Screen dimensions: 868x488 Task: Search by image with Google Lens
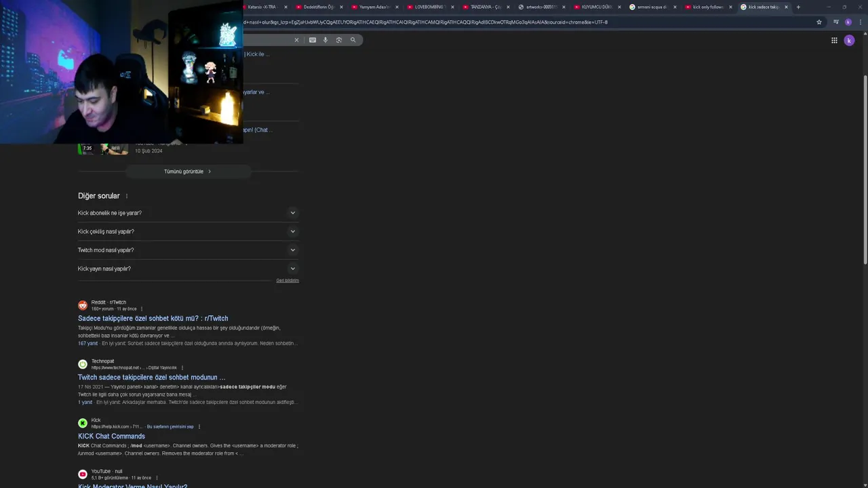339,40
